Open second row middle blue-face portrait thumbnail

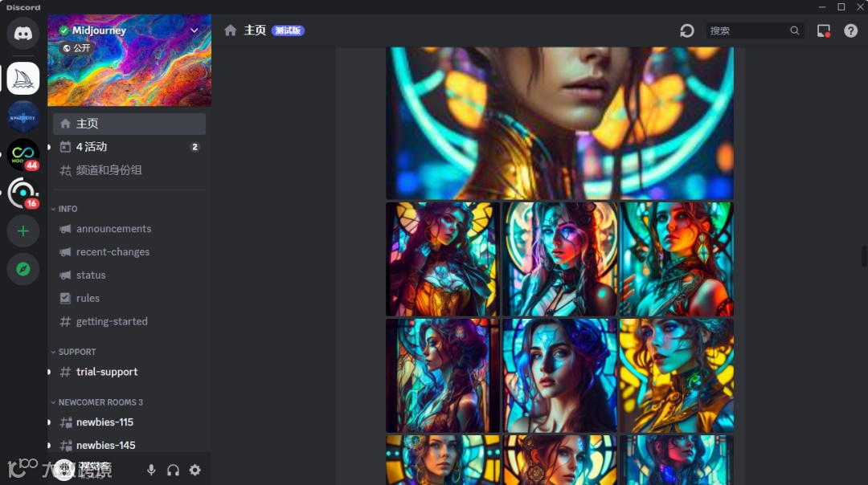559,376
